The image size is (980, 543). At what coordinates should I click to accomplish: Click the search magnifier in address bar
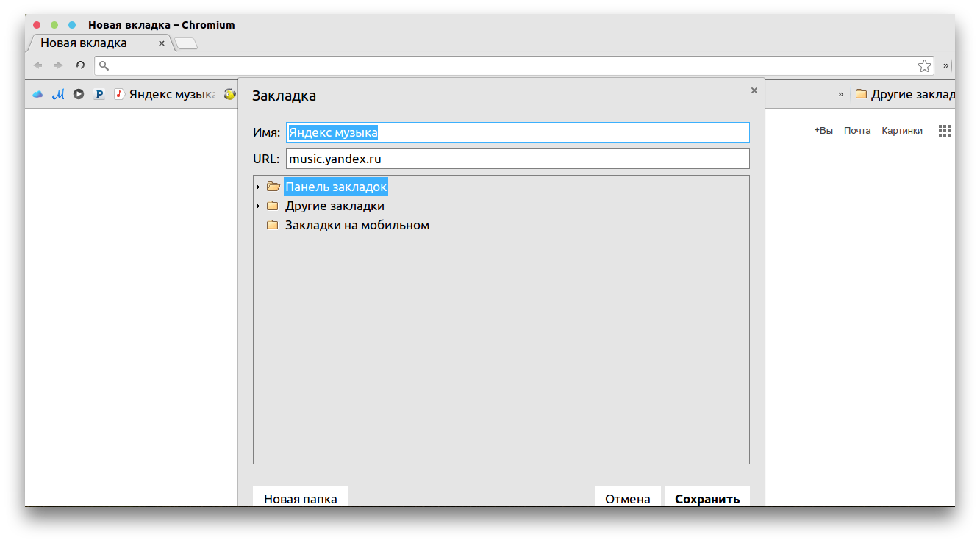[104, 66]
